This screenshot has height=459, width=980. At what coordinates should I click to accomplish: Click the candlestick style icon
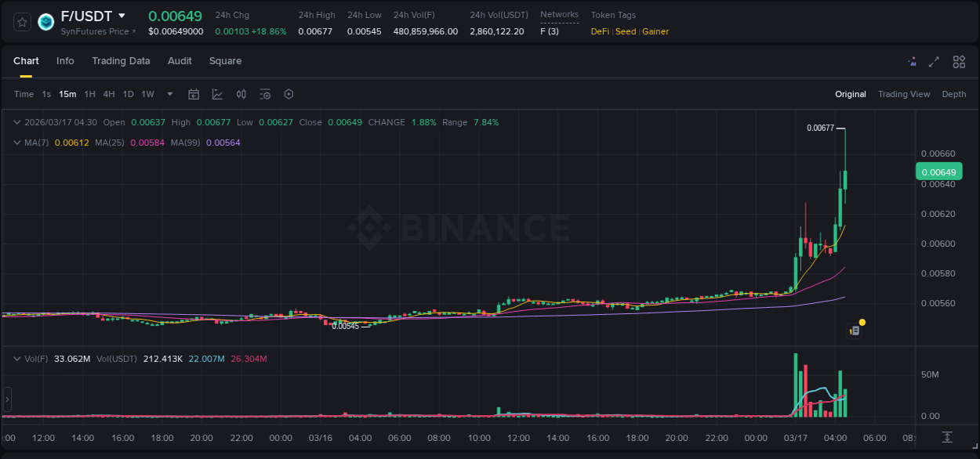[241, 94]
